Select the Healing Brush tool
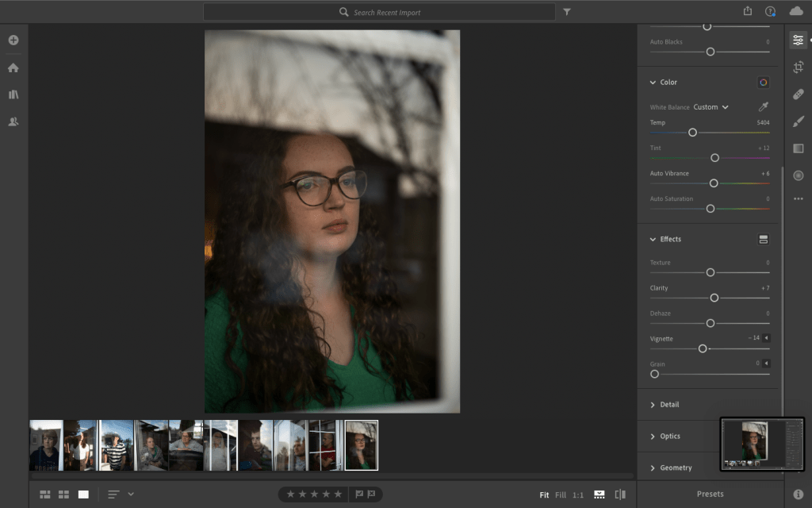The width and height of the screenshot is (812, 508). pos(799,94)
